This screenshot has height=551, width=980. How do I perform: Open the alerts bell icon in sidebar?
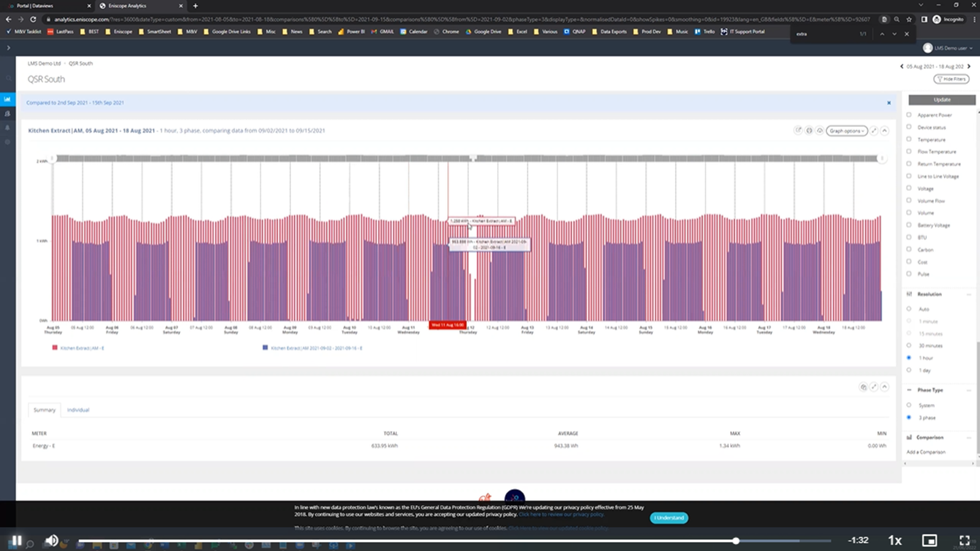click(x=7, y=128)
